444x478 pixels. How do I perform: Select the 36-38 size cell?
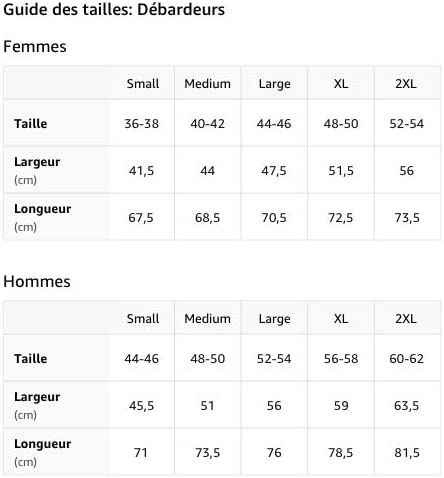[x=141, y=124]
